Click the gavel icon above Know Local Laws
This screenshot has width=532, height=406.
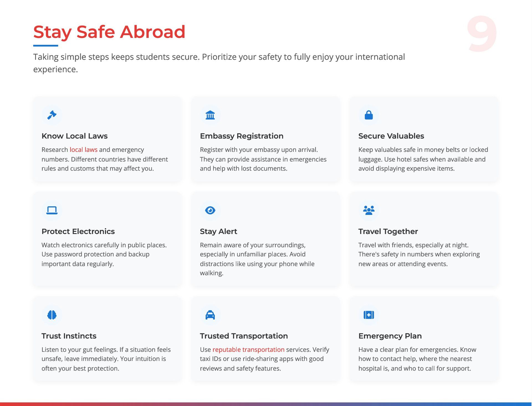click(x=52, y=115)
